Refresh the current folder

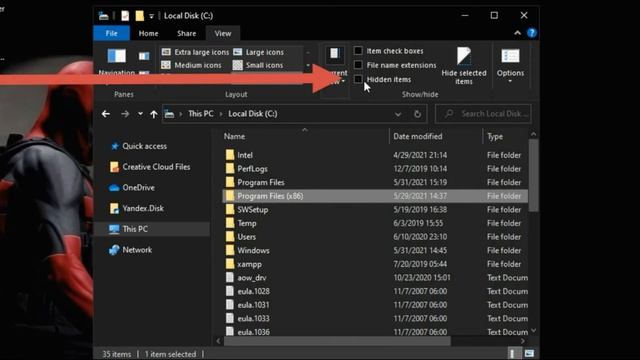click(x=417, y=114)
